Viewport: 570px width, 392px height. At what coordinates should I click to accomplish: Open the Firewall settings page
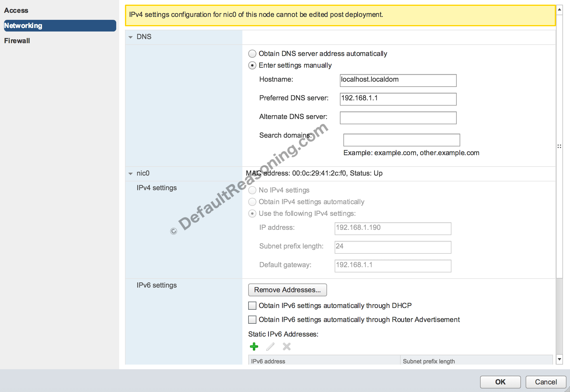coord(17,41)
